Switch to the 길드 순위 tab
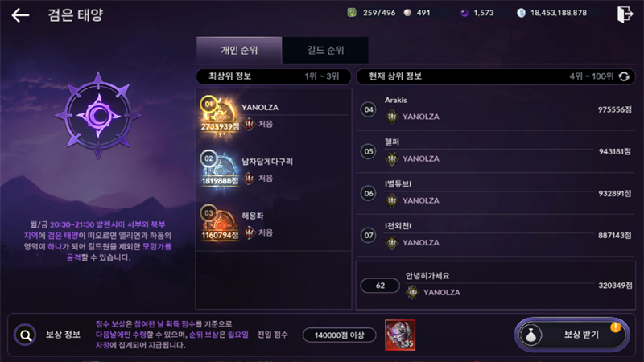This screenshot has width=644, height=362. click(325, 50)
